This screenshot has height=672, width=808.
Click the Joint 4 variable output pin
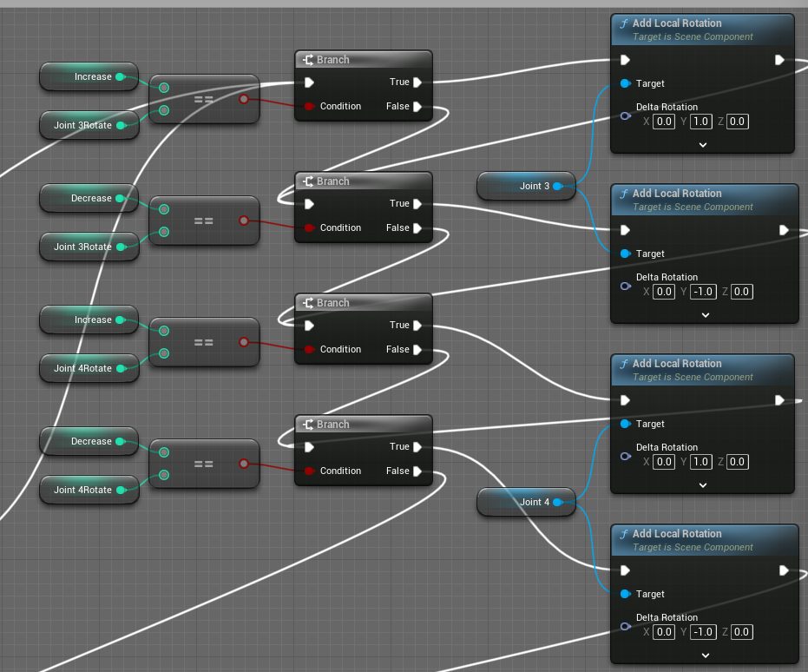coord(557,502)
